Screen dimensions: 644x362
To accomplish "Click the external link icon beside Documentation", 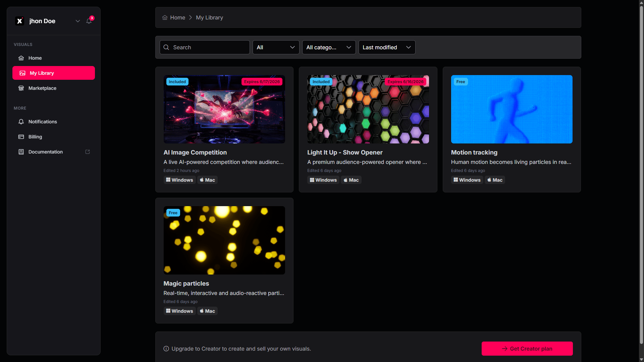I will [88, 152].
